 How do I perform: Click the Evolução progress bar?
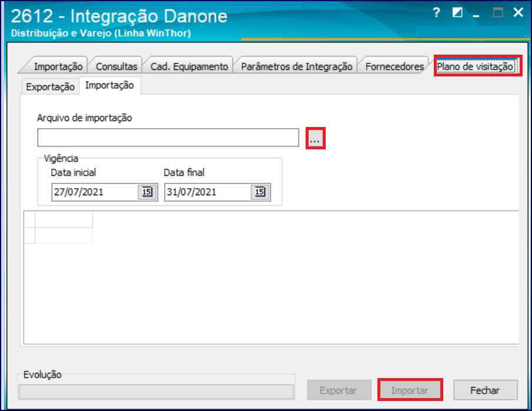(x=156, y=392)
